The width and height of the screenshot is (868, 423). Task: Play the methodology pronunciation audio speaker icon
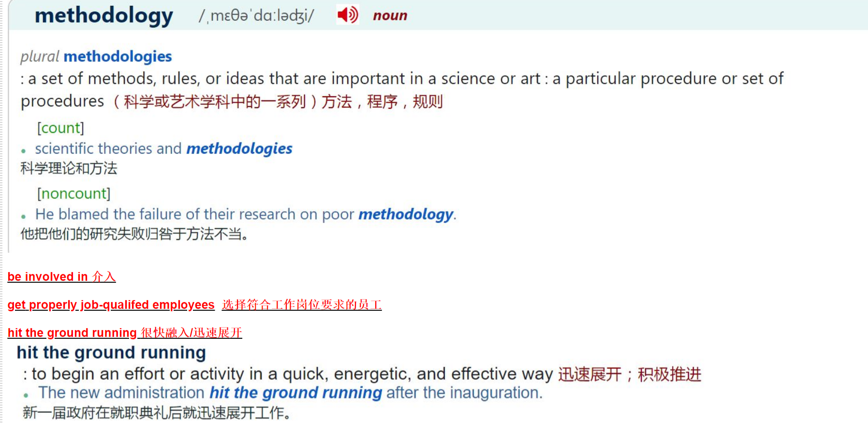point(348,15)
